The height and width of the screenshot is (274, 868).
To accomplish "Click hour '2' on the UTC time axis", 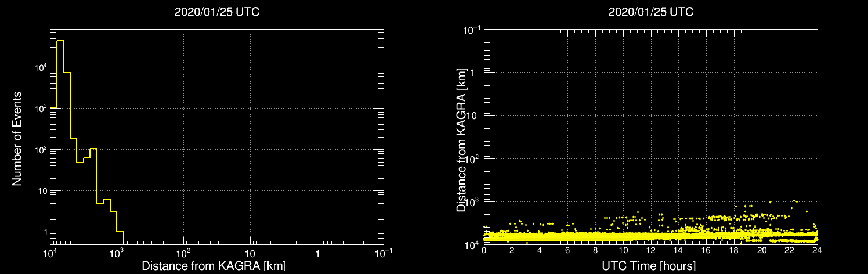I will pyautogui.click(x=512, y=251).
